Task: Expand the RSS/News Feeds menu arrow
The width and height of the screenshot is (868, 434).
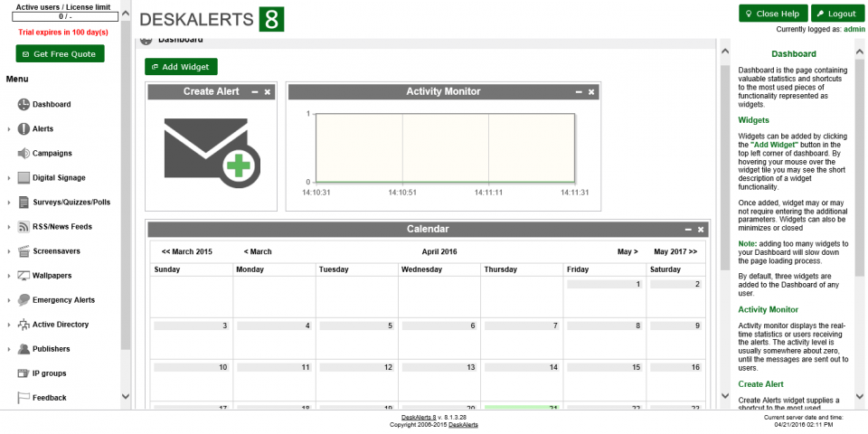Action: [9, 227]
